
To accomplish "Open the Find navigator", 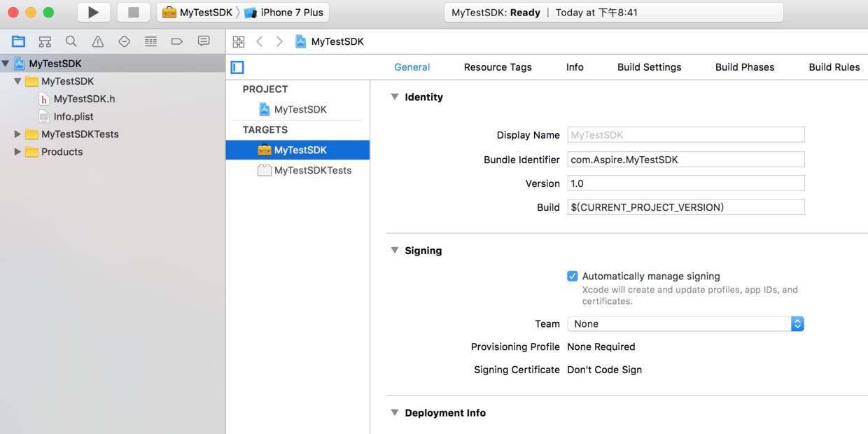I will click(71, 41).
